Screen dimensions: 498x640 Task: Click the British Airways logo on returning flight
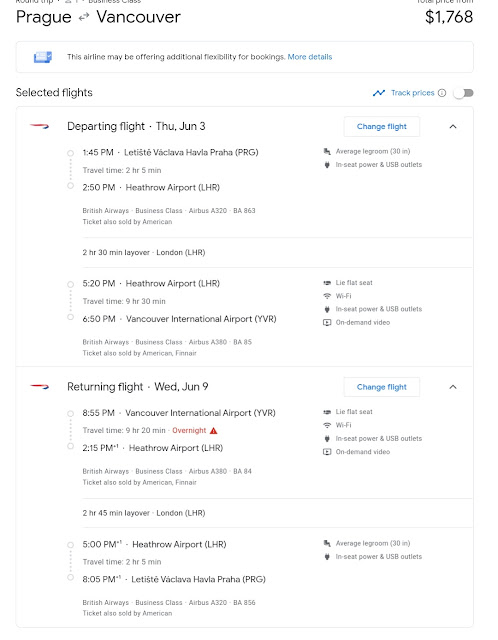[39, 387]
